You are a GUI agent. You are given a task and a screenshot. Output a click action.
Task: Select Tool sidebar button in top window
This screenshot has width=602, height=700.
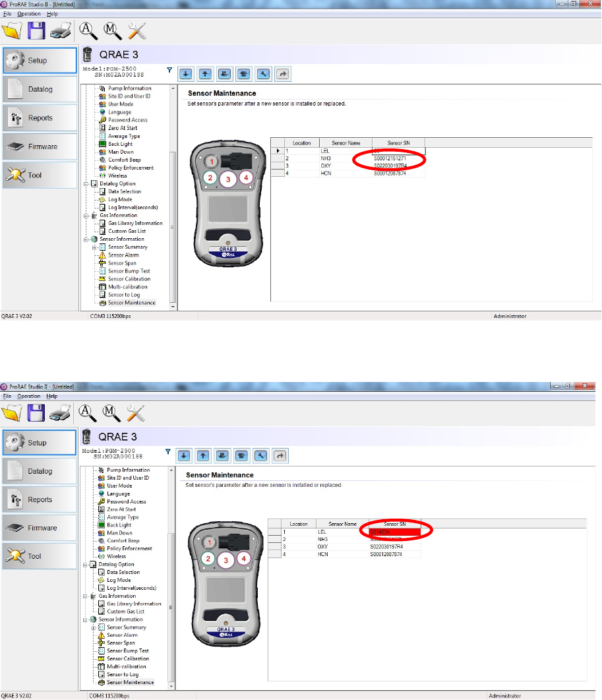40,175
